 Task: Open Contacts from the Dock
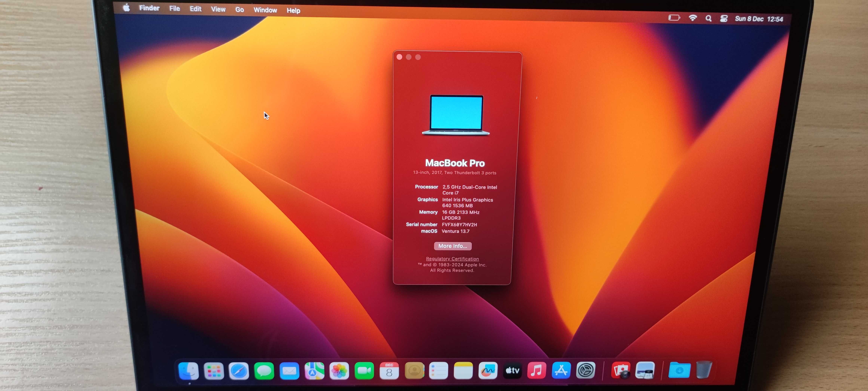coord(414,371)
